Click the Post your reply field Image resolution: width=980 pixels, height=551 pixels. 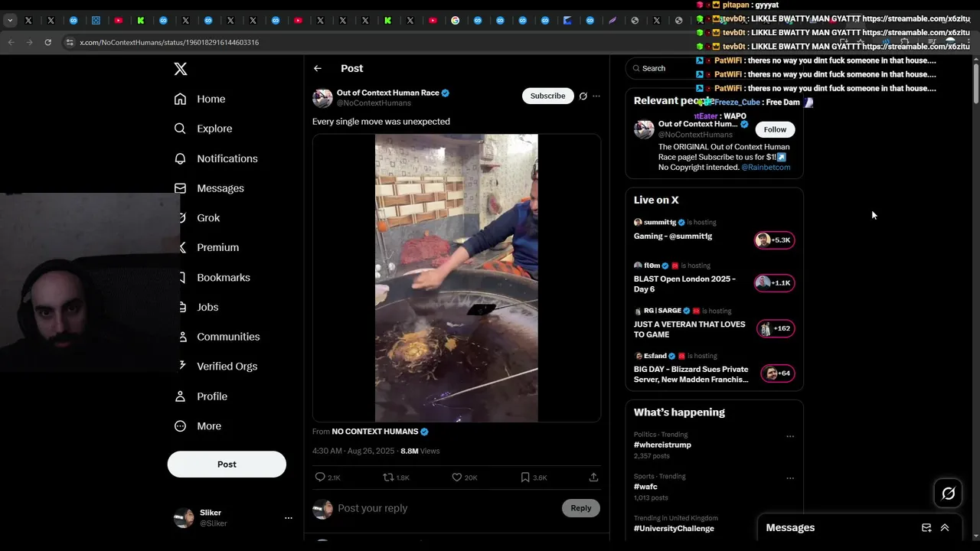tap(446, 508)
